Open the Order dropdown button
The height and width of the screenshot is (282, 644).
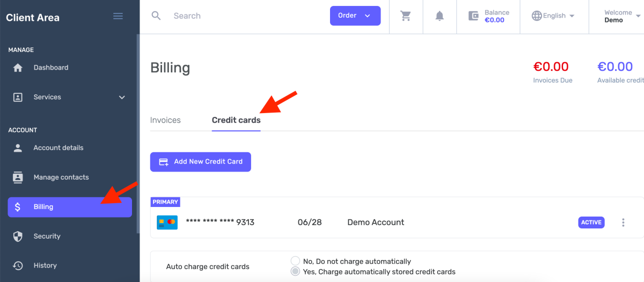[x=355, y=16]
